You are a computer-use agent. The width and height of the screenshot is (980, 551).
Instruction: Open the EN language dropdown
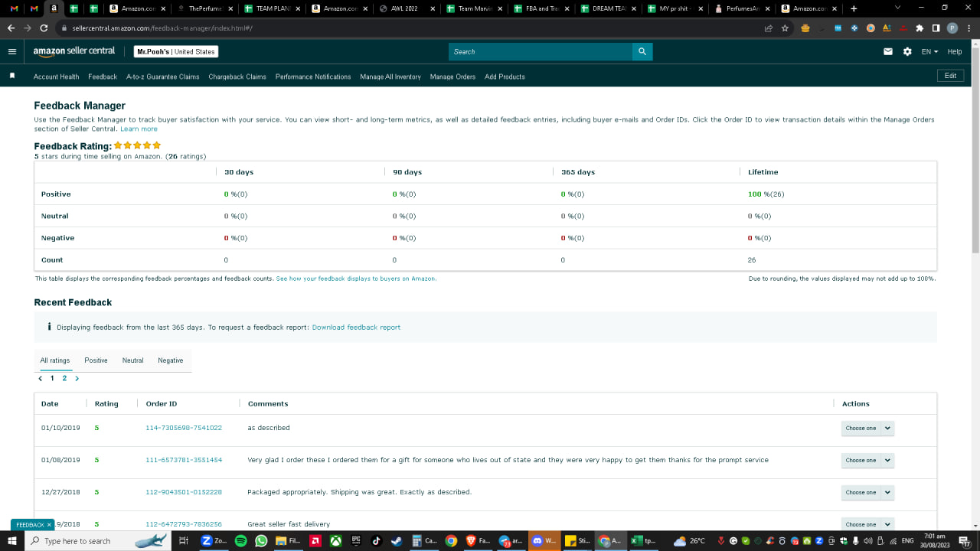coord(929,51)
